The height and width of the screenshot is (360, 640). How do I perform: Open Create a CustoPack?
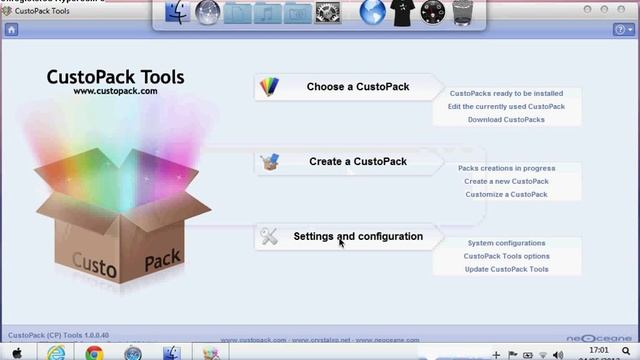349,162
